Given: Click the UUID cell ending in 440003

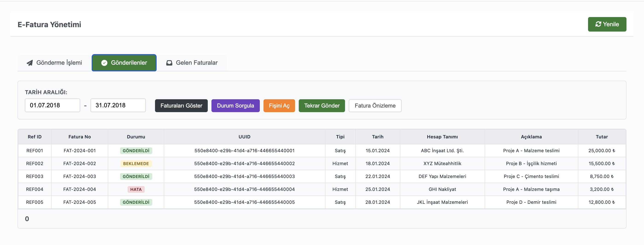Looking at the screenshot, I should pos(244,176).
